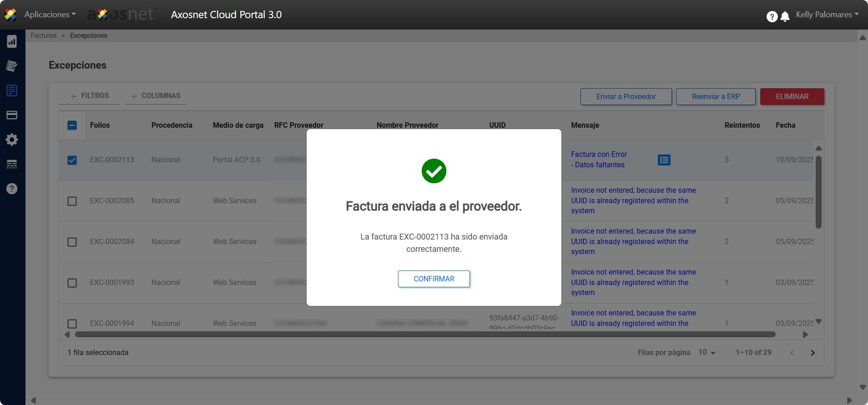Open the COLUMNAS options

(x=156, y=96)
